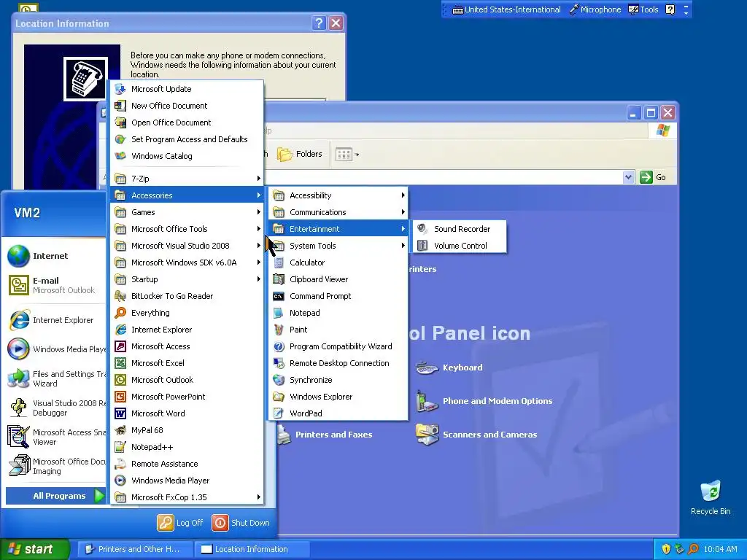Open Scanners and Cameras link
Image resolution: width=747 pixels, height=560 pixels.
pos(476,435)
